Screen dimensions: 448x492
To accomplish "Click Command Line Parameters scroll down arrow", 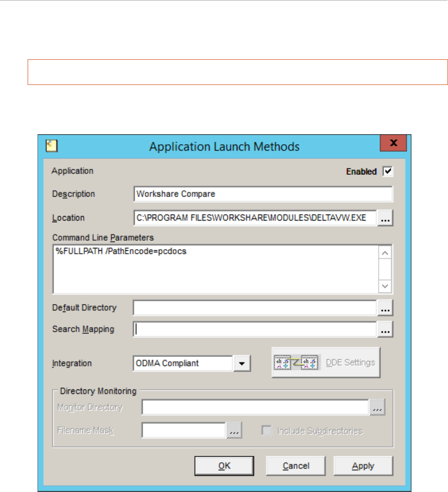I will (x=385, y=286).
